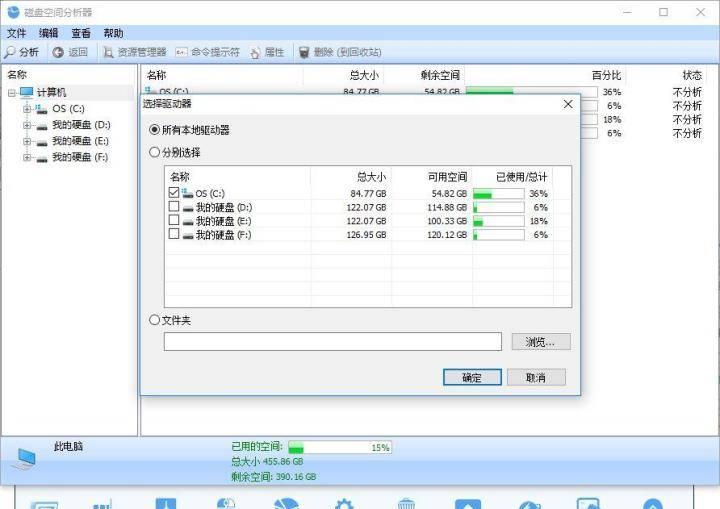Click the app logo icon in title bar

click(13, 12)
